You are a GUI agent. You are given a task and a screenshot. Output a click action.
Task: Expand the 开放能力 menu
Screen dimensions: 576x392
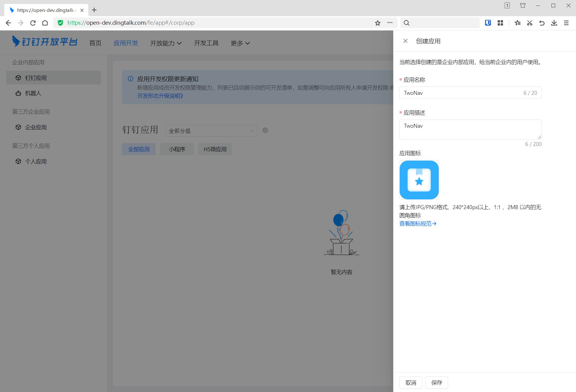click(x=166, y=43)
